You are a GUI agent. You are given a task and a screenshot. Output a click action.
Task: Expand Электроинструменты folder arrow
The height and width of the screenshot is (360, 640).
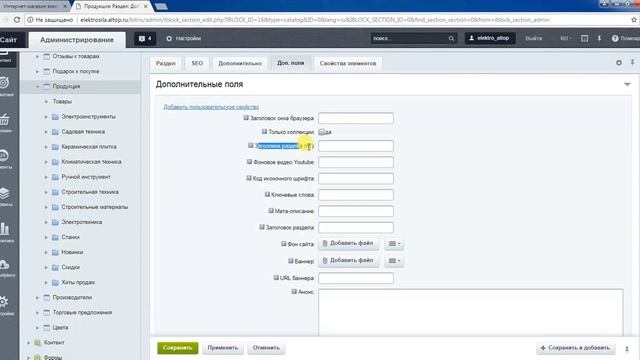tap(46, 117)
